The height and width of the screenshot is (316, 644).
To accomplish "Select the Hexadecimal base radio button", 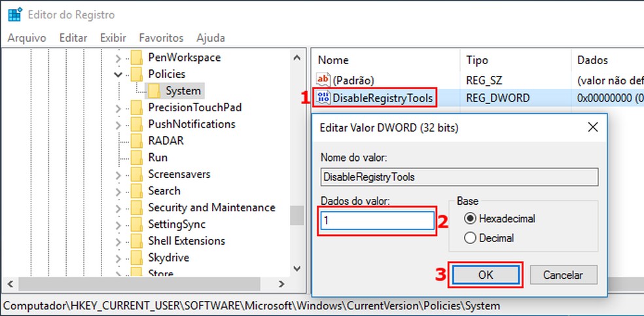I will (x=470, y=219).
